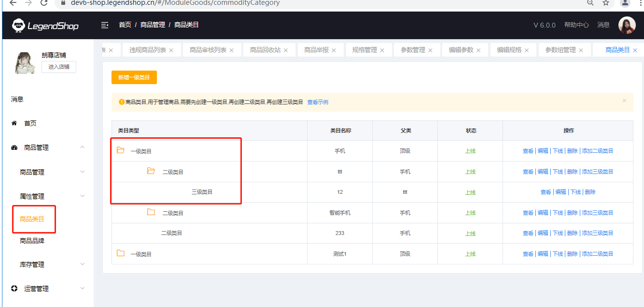Expand the 手机 category folder icon
Image resolution: width=644 pixels, height=307 pixels.
121,150
